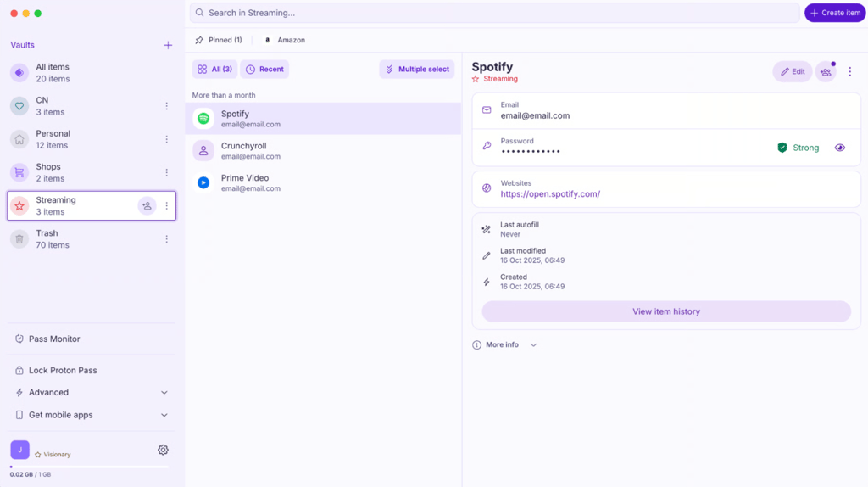868x487 pixels.
Task: Open pinned Amazon item
Action: (x=285, y=40)
